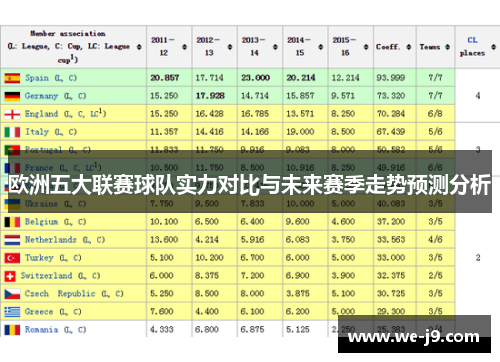
Task: Open the Belgium link
Action: tap(41, 222)
